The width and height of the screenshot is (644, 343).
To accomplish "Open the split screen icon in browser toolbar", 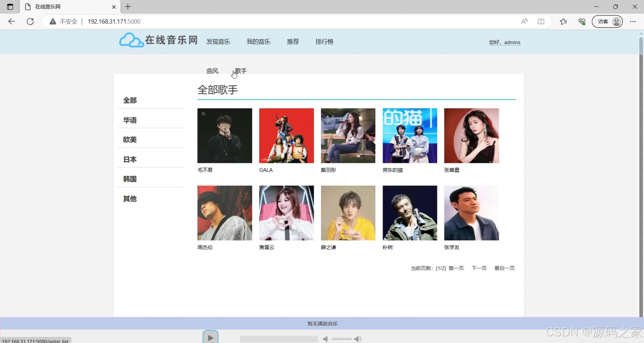I will (541, 21).
